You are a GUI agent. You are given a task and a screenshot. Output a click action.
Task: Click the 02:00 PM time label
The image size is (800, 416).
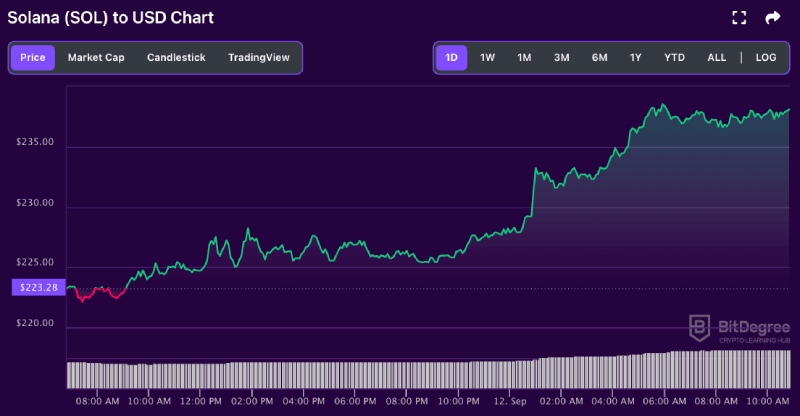coord(252,401)
